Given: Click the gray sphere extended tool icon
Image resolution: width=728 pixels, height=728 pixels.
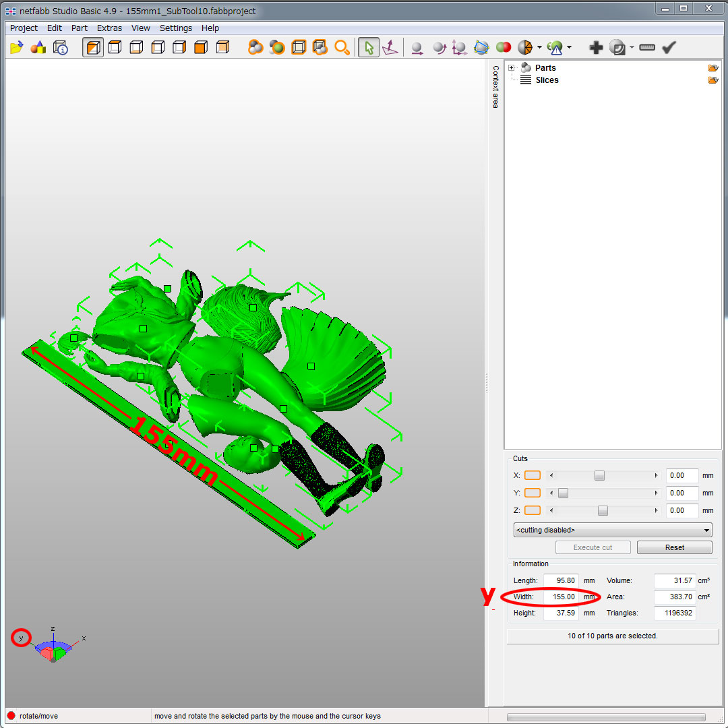Looking at the screenshot, I should (x=617, y=47).
